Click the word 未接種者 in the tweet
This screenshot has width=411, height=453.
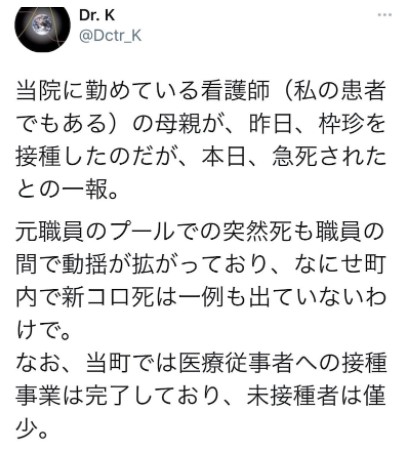point(292,395)
